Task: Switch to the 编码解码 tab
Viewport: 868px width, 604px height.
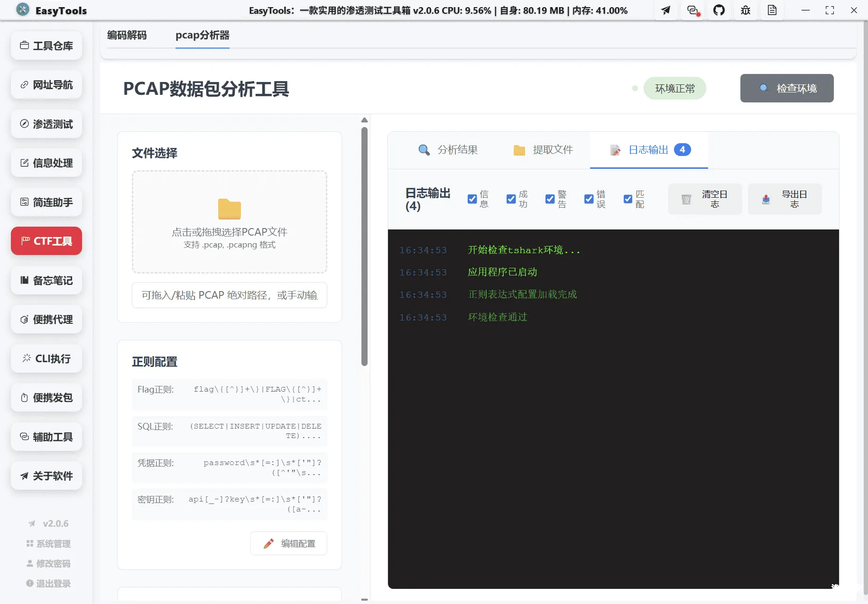Action: click(127, 35)
